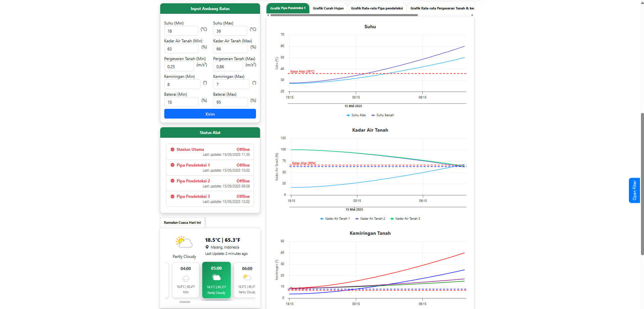The width and height of the screenshot is (644, 309).
Task: Click the Suhu (Min) input field
Action: [x=181, y=31]
